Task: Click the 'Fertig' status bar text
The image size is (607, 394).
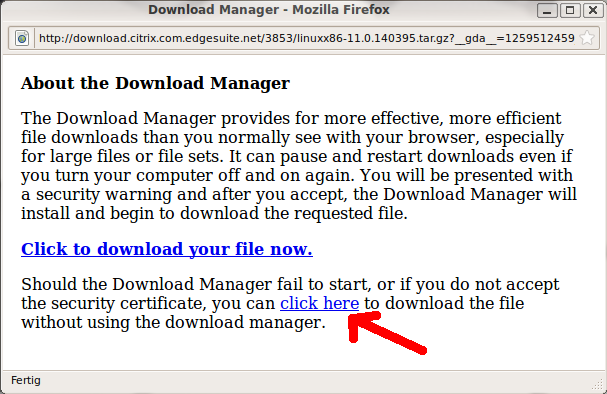Action: 26,380
